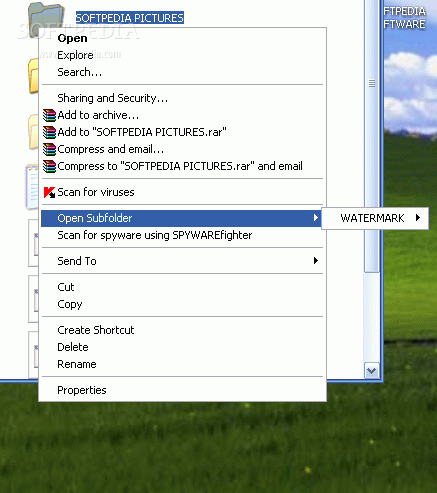The image size is (437, 493).
Task: Choose Delete from the context menu
Action: click(182, 347)
